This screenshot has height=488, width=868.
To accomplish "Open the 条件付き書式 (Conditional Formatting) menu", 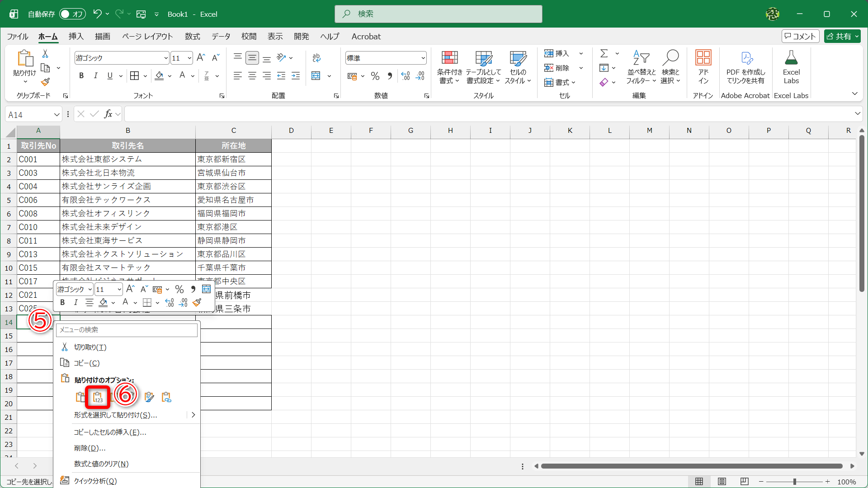I will 449,67.
